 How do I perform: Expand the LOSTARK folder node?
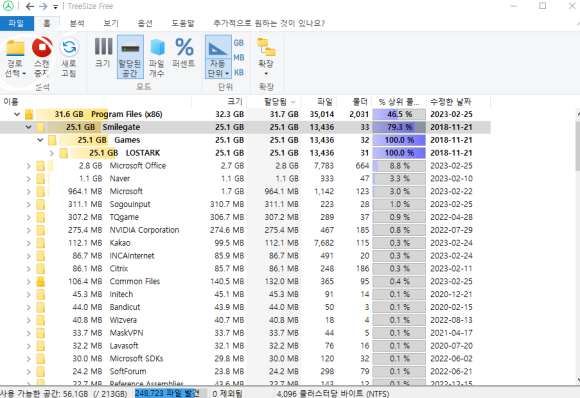click(x=52, y=153)
